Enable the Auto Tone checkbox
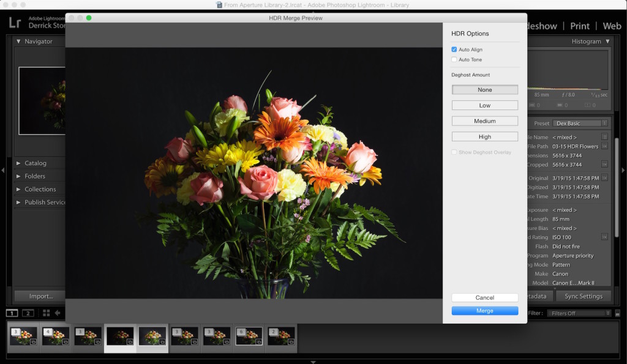 (x=454, y=60)
